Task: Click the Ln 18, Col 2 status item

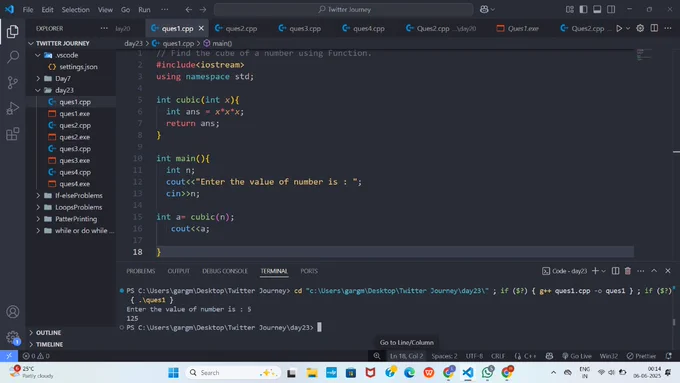Action: pos(406,356)
